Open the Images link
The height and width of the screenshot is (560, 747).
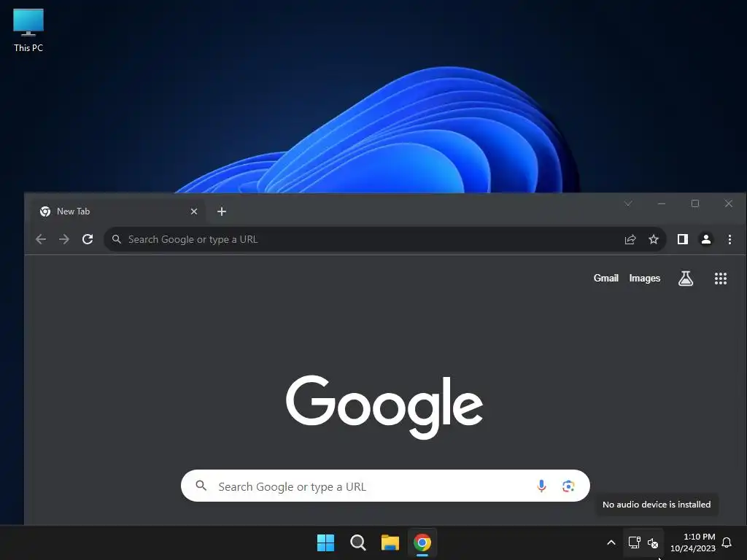pos(645,278)
